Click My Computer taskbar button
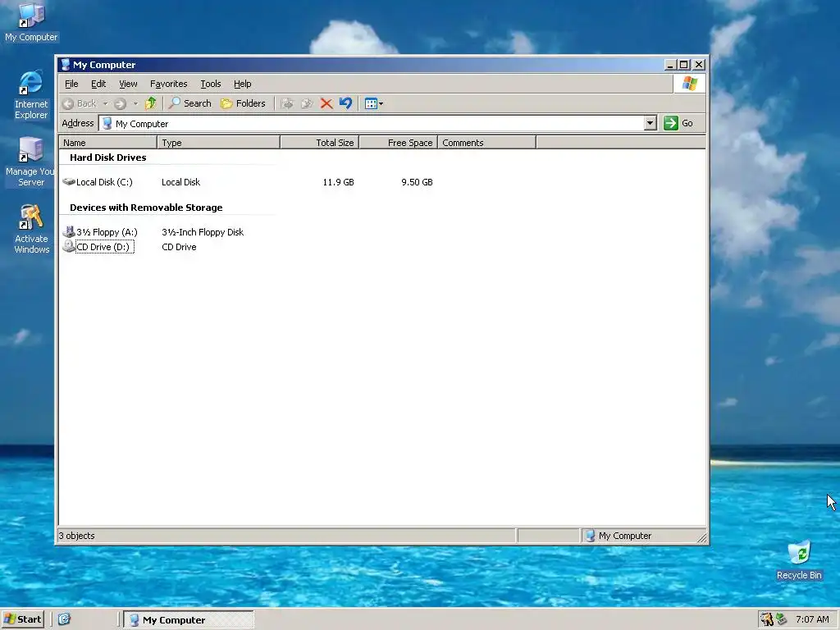The image size is (840, 630). pos(189,620)
